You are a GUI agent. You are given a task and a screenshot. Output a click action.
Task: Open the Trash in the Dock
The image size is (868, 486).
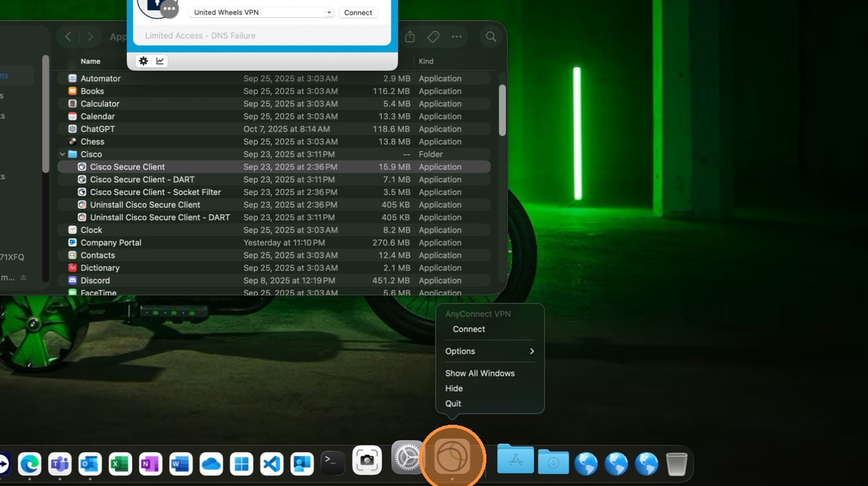pos(676,464)
